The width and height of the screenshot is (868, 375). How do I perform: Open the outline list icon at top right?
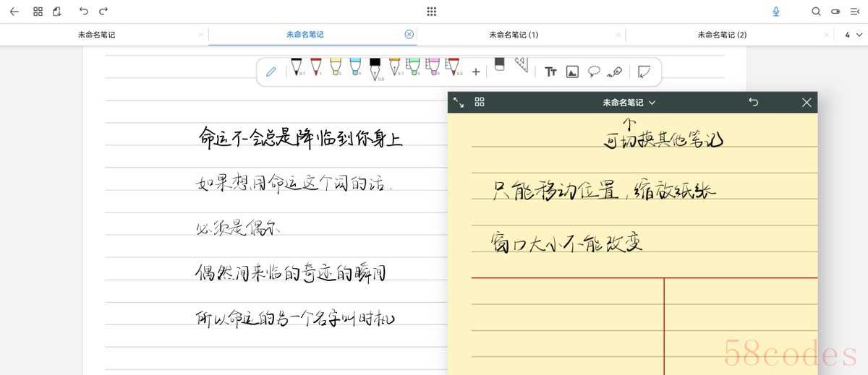tap(855, 12)
